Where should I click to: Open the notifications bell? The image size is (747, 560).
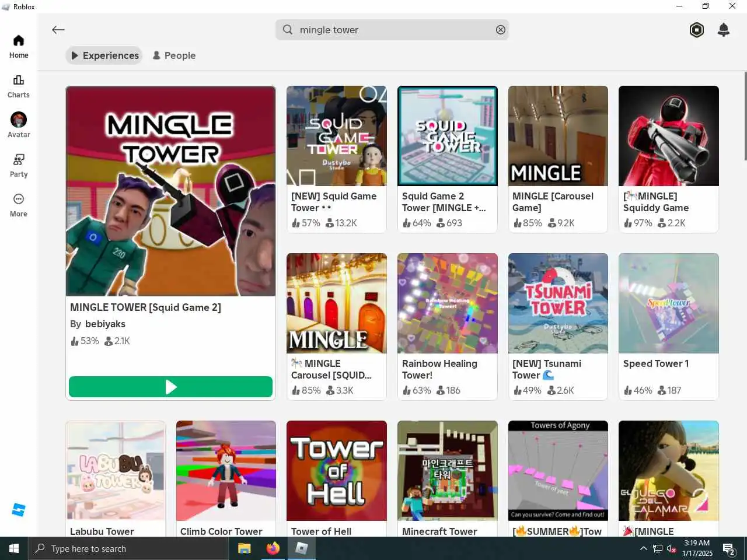pyautogui.click(x=724, y=30)
